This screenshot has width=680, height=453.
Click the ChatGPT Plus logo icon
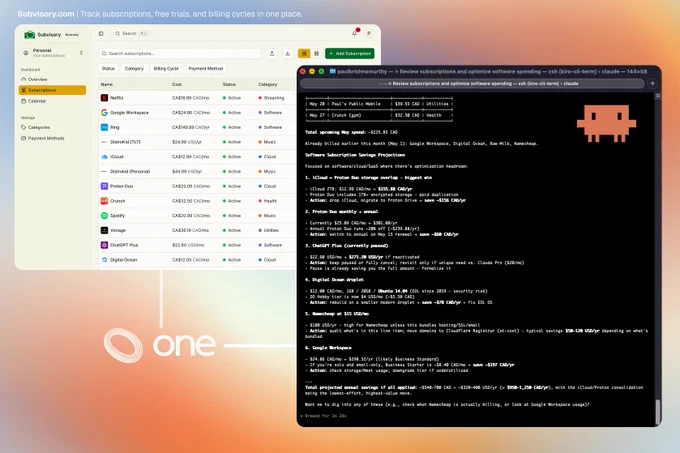coord(105,245)
